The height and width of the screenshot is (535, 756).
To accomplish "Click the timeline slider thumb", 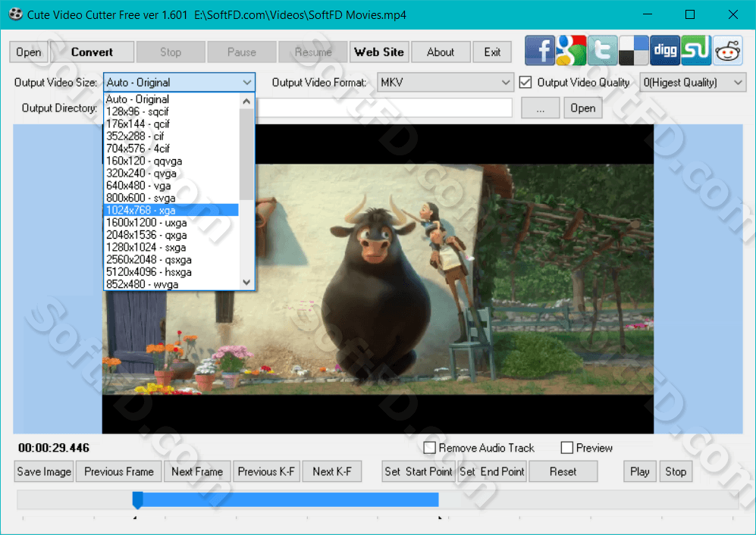I will pos(137,500).
